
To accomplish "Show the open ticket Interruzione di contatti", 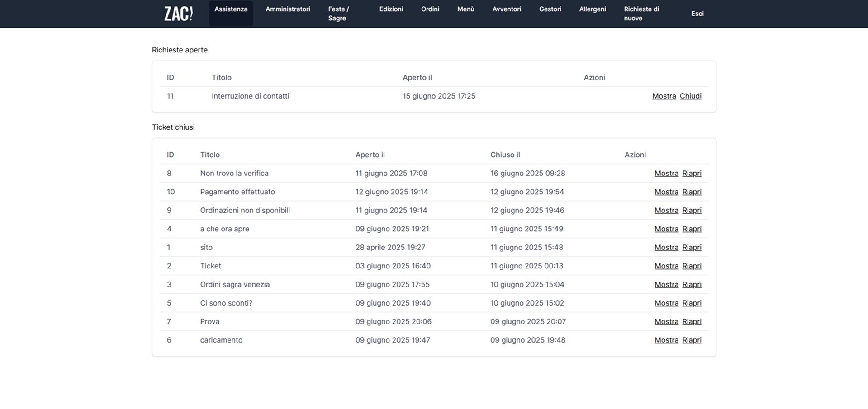I will [664, 96].
